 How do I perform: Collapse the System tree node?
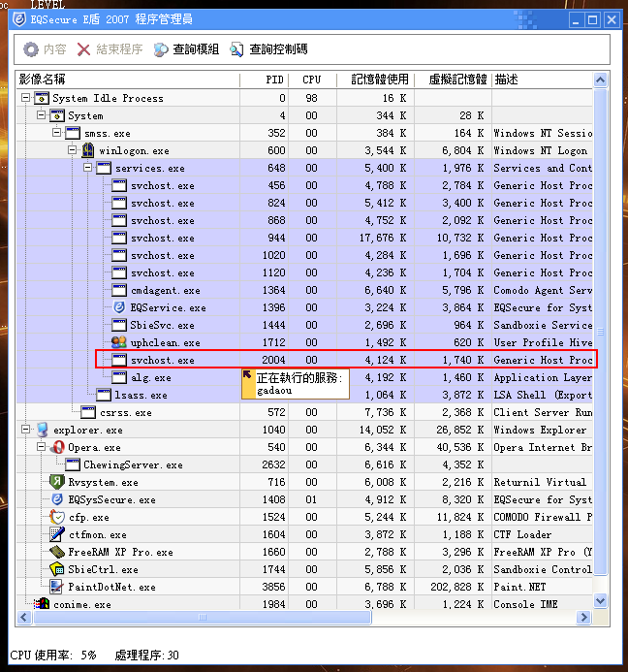click(x=41, y=115)
